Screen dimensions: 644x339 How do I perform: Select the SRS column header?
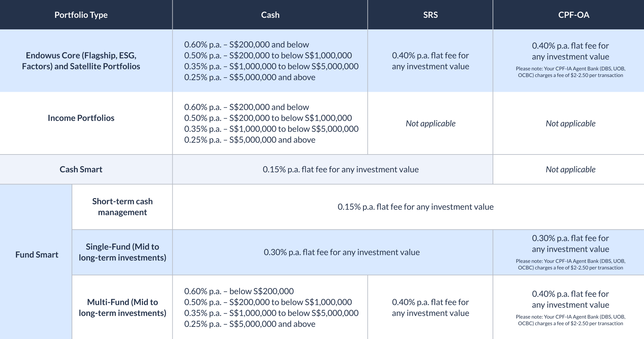[x=430, y=15]
